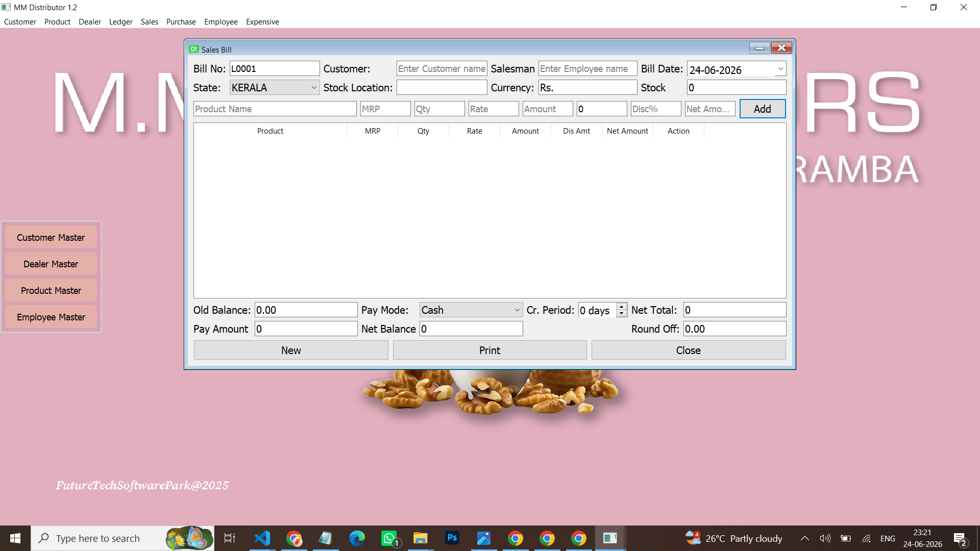The height and width of the screenshot is (551, 980).
Task: Open File Explorer from taskbar
Action: tap(420, 538)
